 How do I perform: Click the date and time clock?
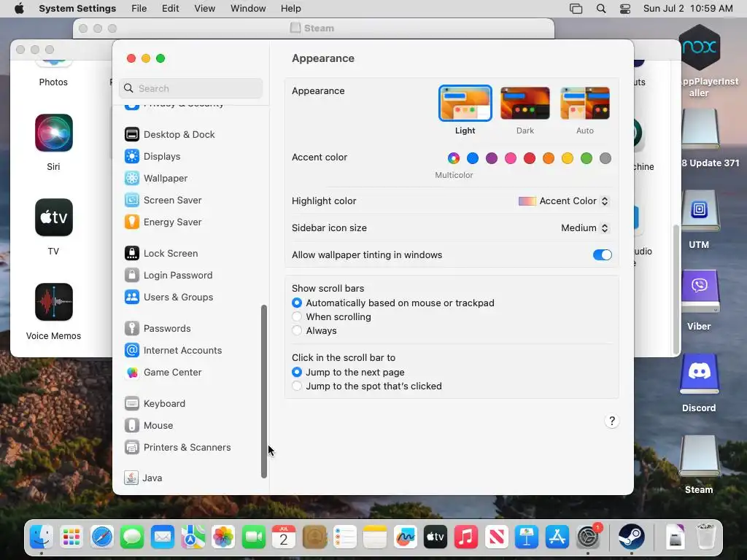[688, 9]
